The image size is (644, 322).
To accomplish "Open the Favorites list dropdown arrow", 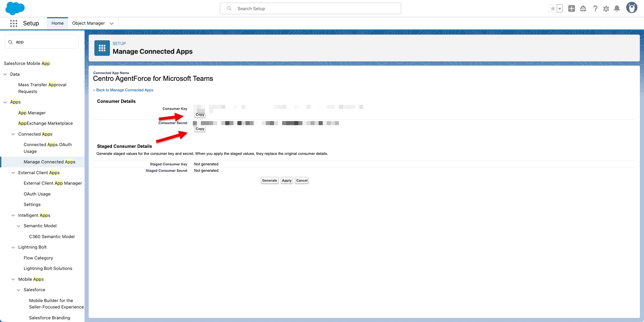I will point(560,9).
